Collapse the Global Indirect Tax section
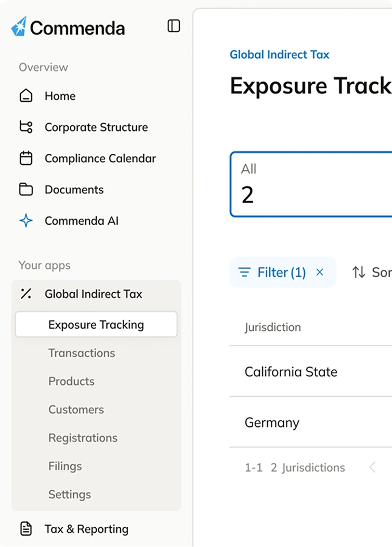 click(x=94, y=294)
